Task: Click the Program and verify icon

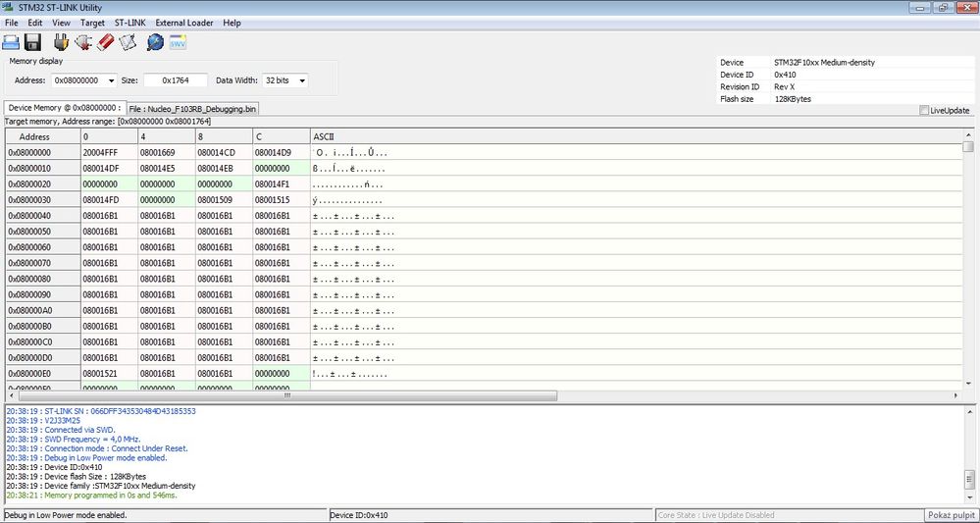Action: pyautogui.click(x=128, y=42)
